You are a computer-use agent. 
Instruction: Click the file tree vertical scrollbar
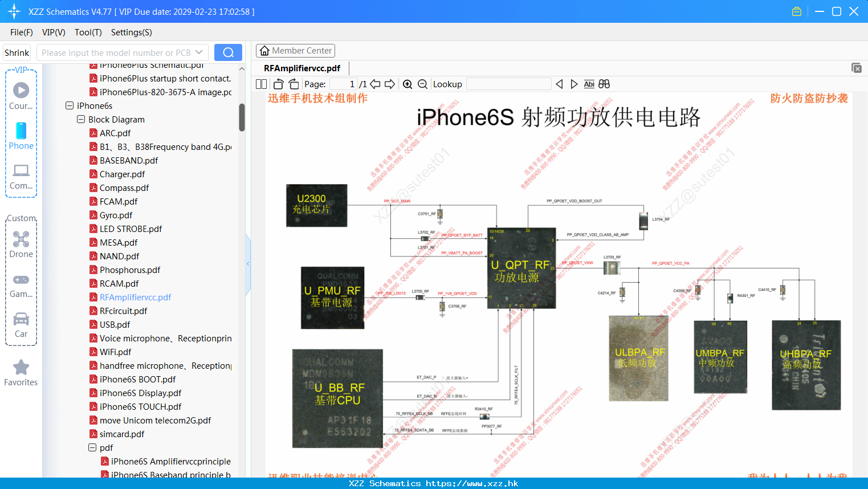click(242, 117)
